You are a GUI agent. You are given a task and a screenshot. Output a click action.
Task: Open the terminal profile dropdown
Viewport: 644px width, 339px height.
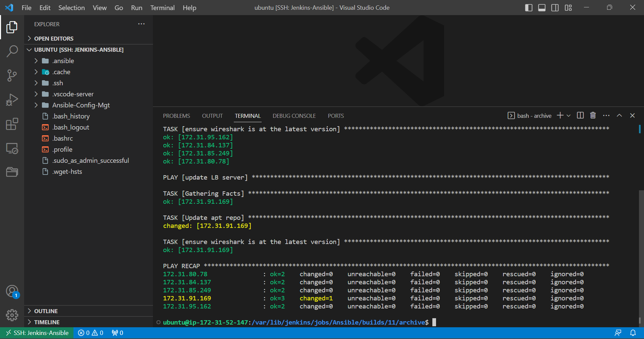568,115
